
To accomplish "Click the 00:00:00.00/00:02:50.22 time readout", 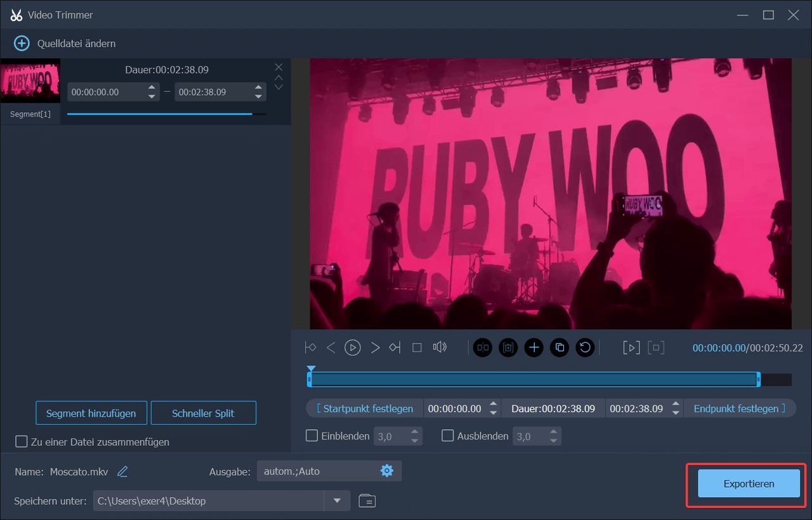I will (x=747, y=348).
